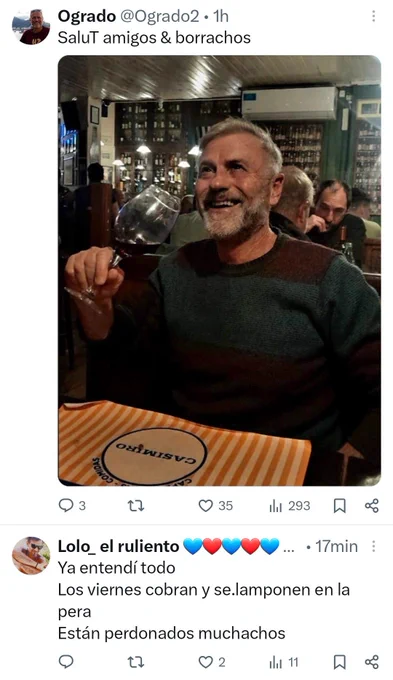This screenshot has width=393, height=680.
Task: Share Lolo_ el ruliento's reply
Action: click(372, 662)
